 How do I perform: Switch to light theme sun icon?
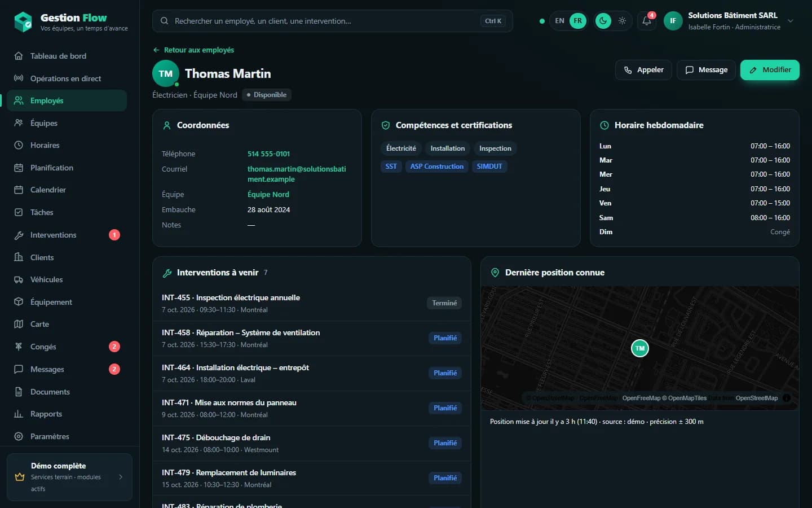point(622,21)
